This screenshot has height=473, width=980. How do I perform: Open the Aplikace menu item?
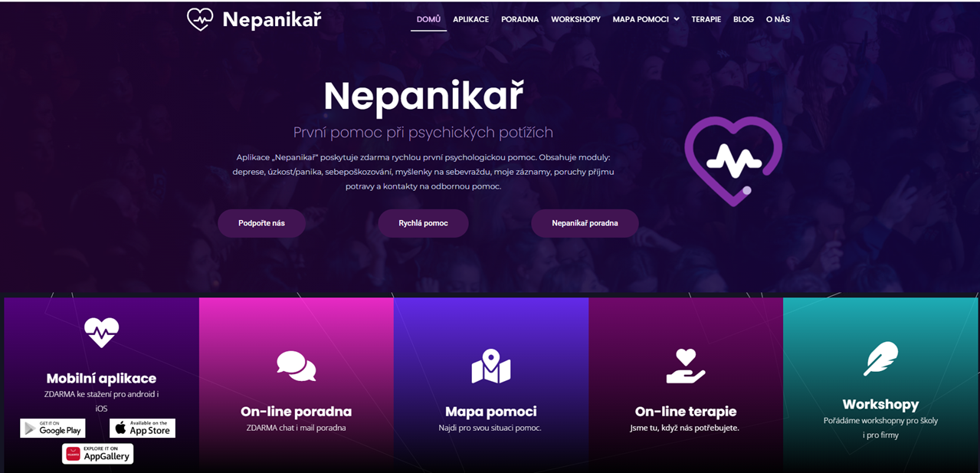(x=470, y=19)
